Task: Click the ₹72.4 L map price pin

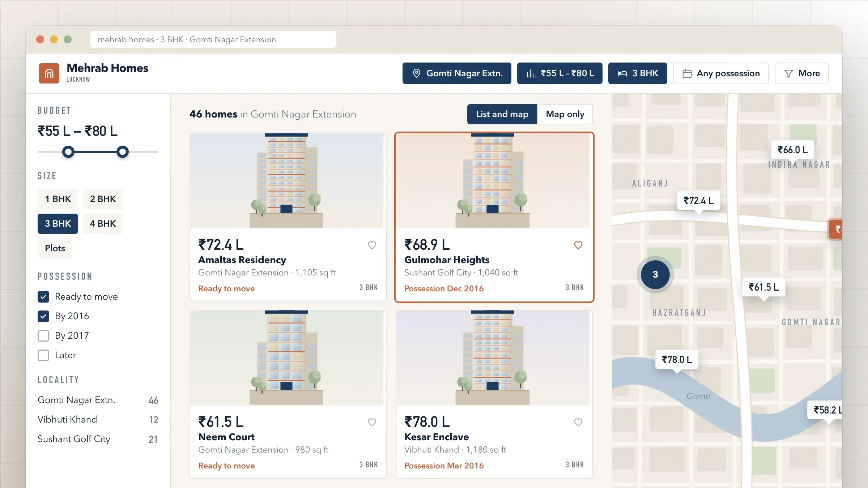Action: point(698,200)
